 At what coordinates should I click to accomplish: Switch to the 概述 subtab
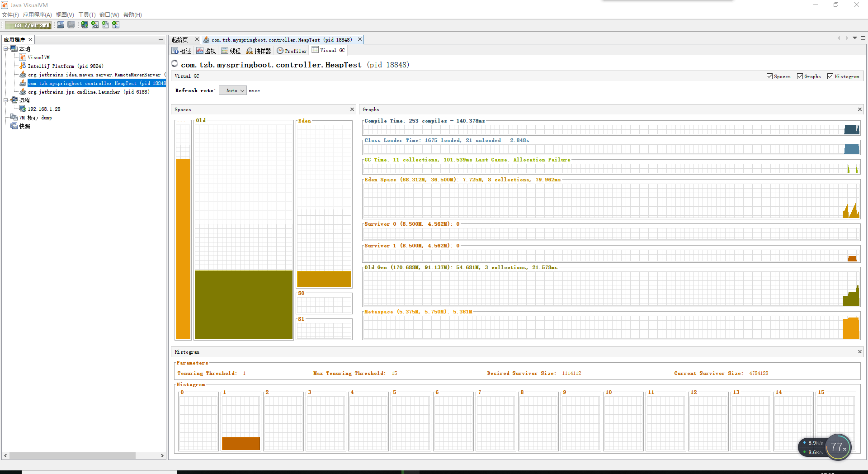(x=182, y=51)
